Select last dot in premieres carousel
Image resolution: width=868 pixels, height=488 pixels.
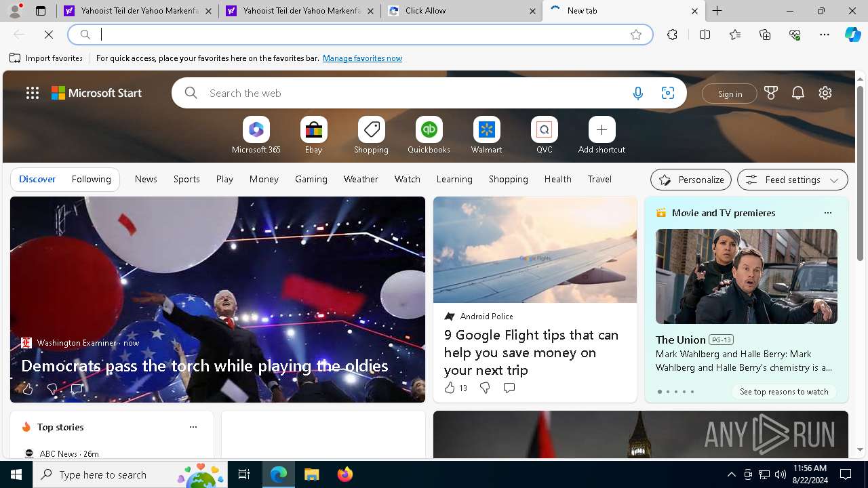pos(692,392)
